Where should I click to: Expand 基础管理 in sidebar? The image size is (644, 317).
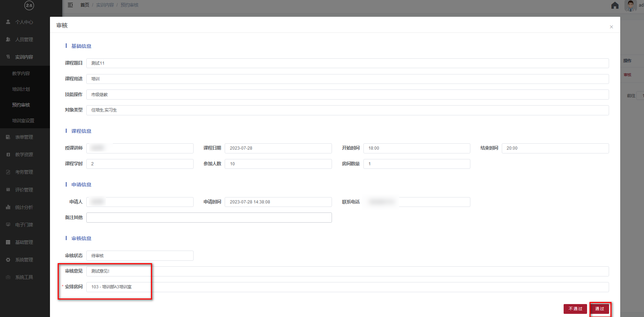25,242
